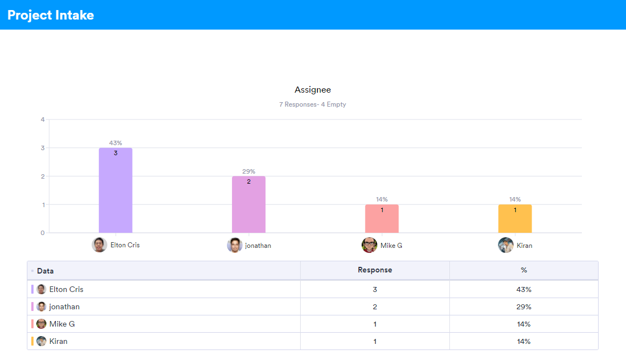The height and width of the screenshot is (364, 626).
Task: Click the purple Elton Cris bar
Action: click(116, 193)
